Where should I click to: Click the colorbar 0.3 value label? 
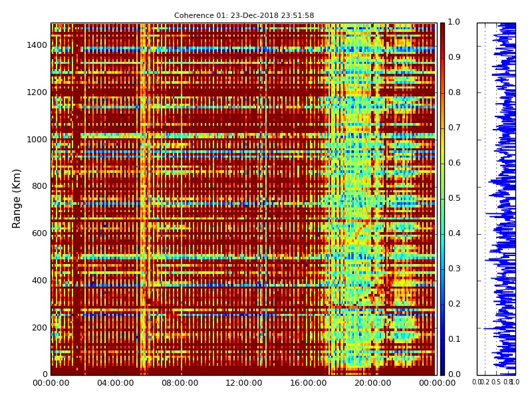click(x=454, y=269)
